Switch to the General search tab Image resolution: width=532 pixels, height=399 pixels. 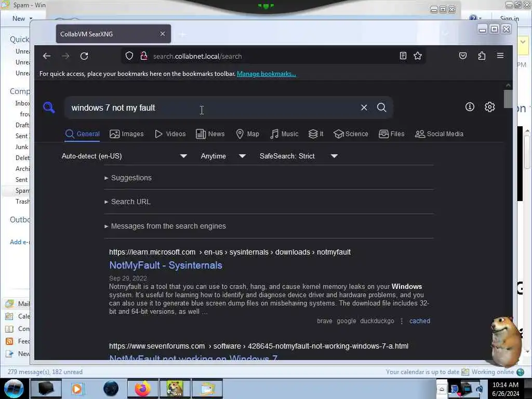pyautogui.click(x=83, y=134)
